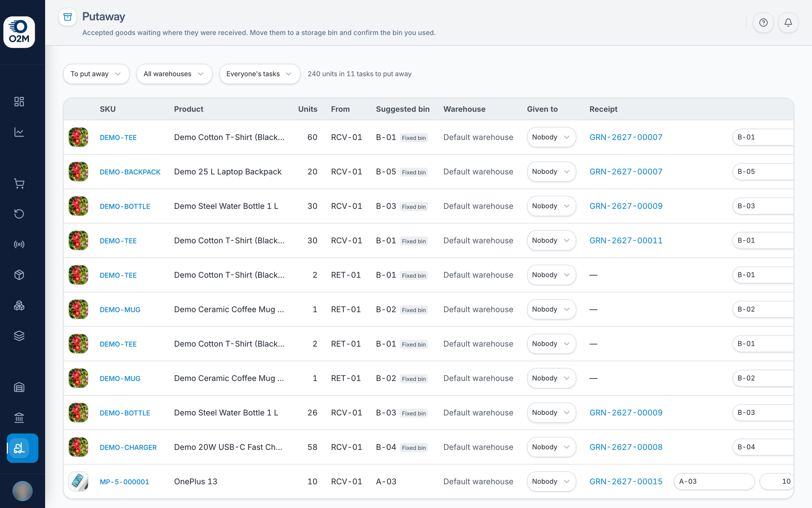812x508 pixels.
Task: Open the broadcast signal icon in sidebar
Action: (19, 244)
